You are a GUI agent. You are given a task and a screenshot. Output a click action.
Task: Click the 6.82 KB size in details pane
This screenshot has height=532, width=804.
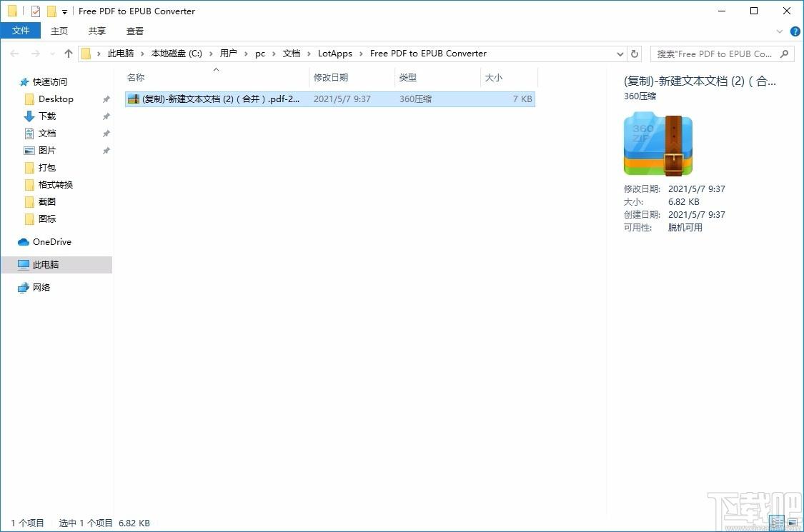pos(683,202)
